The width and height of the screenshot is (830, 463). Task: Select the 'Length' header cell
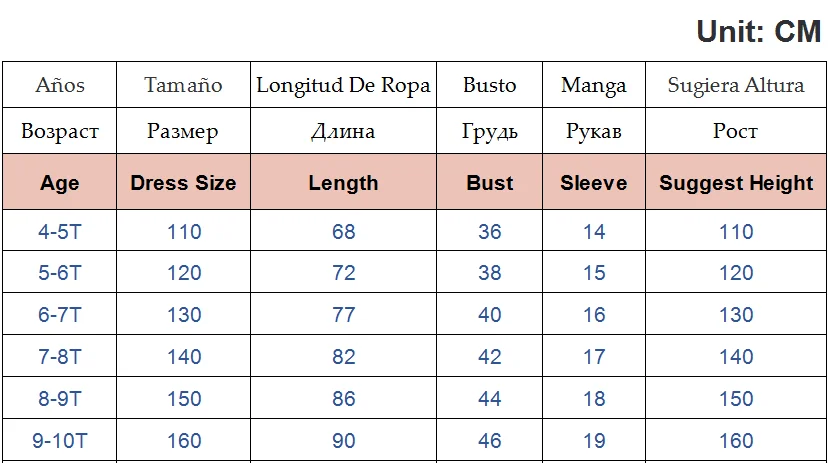343,183
